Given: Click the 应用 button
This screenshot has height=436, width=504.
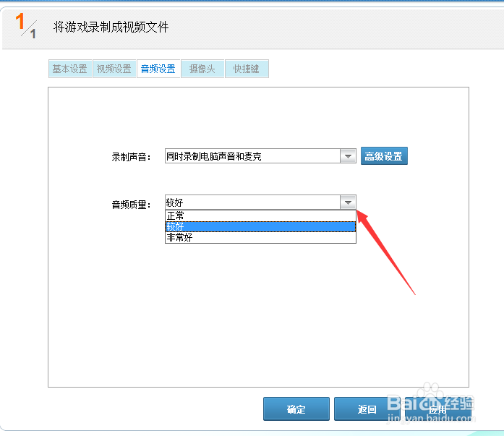Looking at the screenshot, I should coord(437,409).
